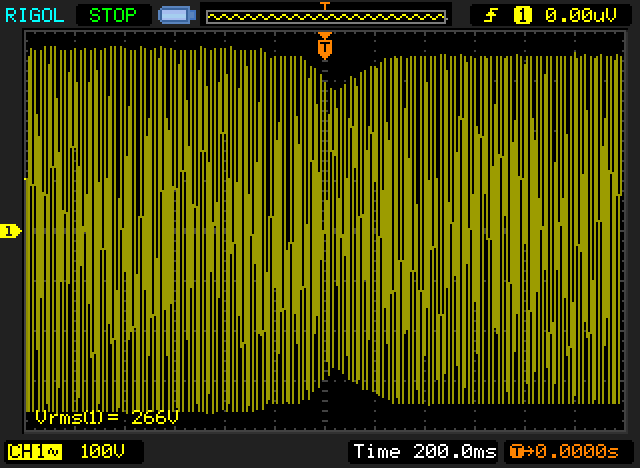Click the rising edge trigger icon

point(491,16)
